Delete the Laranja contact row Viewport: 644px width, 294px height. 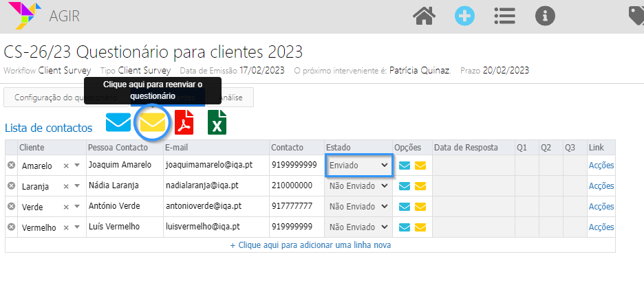tap(12, 185)
